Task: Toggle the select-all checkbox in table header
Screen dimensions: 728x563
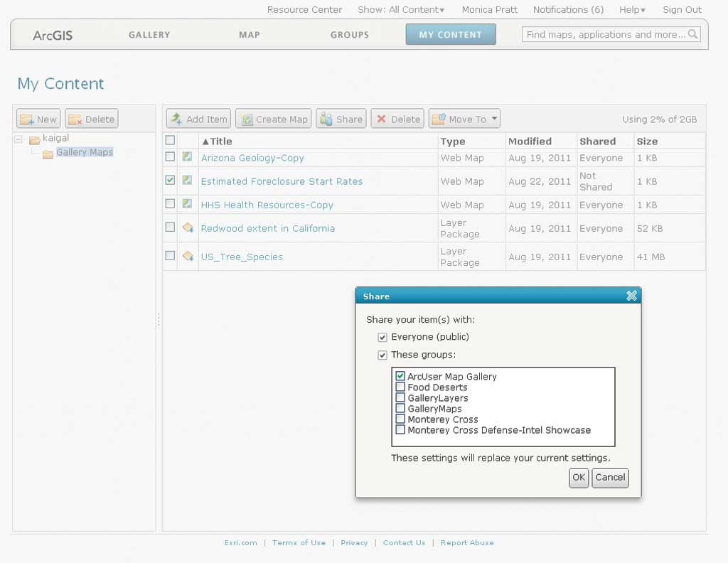Action: tap(171, 140)
